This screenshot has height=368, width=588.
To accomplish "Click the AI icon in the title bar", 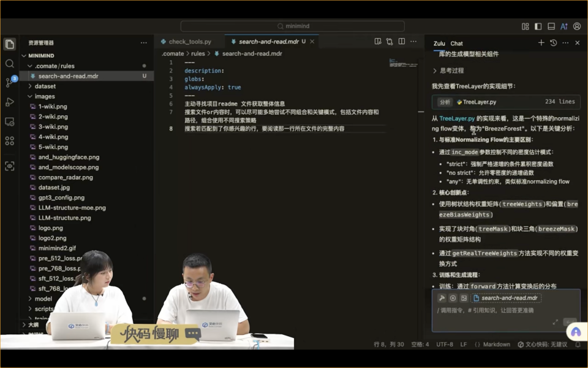I will tap(564, 26).
